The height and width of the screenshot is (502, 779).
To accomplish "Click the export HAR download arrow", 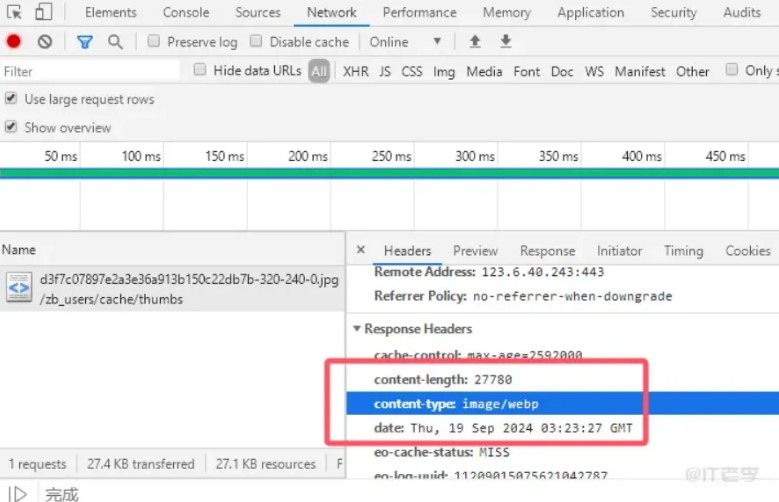I will pos(506,42).
